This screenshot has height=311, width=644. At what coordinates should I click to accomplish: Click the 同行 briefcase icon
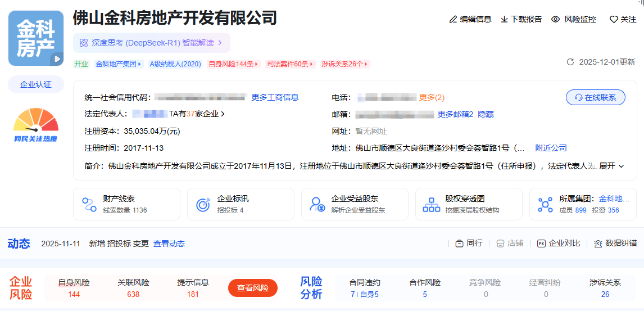(x=459, y=244)
